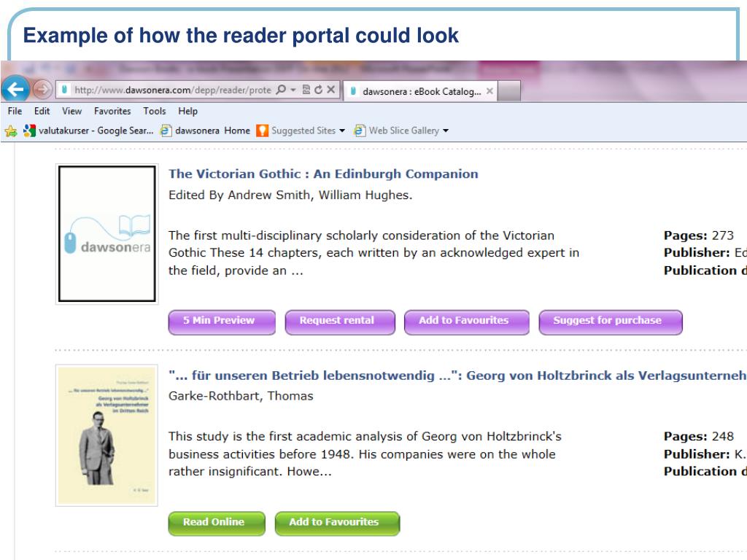Close the dawsonera eBook Catalog tab

[489, 91]
